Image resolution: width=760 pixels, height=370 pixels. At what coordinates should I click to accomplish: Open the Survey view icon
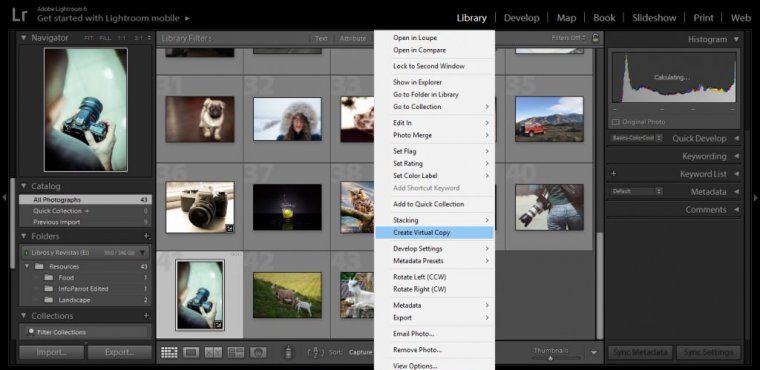point(236,353)
